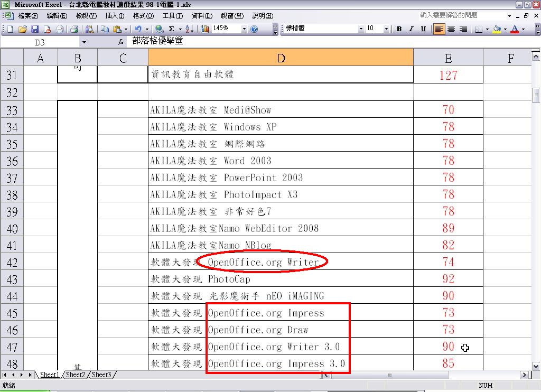The height and width of the screenshot is (392, 541).
Task: Apply borders with the Borders icon
Action: point(479,29)
